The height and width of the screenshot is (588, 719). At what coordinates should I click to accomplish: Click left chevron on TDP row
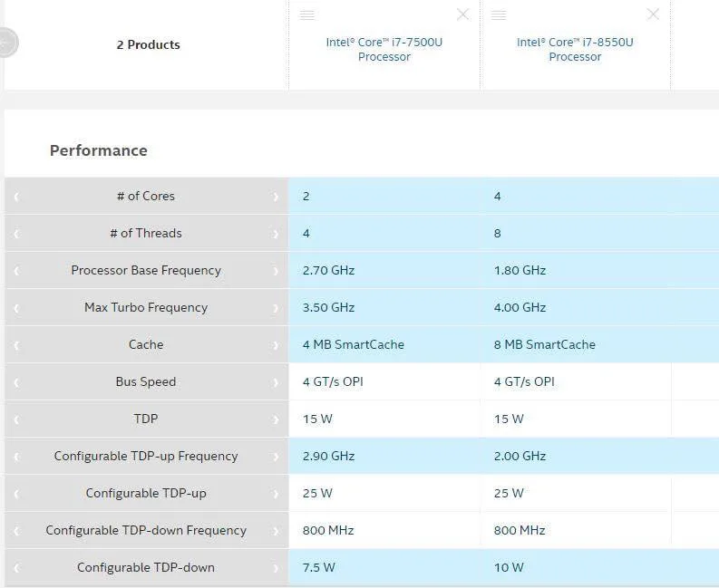16,419
